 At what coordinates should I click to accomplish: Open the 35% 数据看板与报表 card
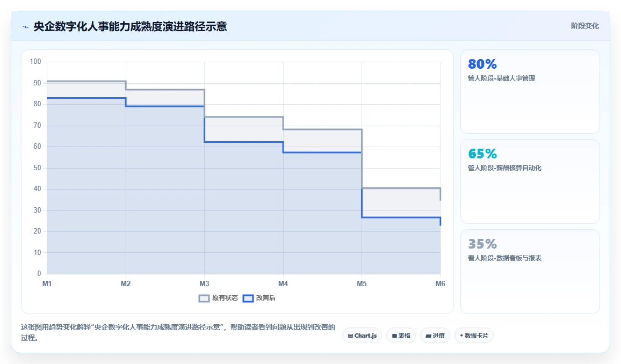click(x=530, y=272)
